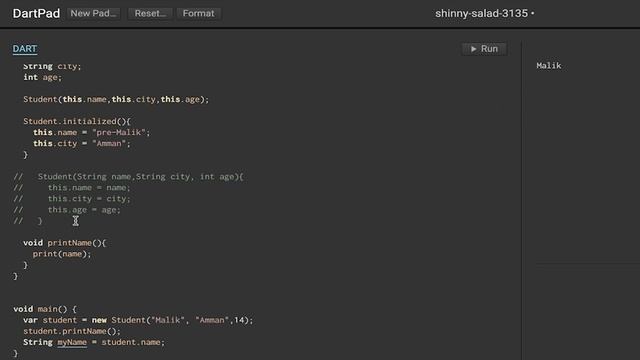The width and height of the screenshot is (640, 360).
Task: Click the 'print(name);' statement
Action: pos(62,253)
